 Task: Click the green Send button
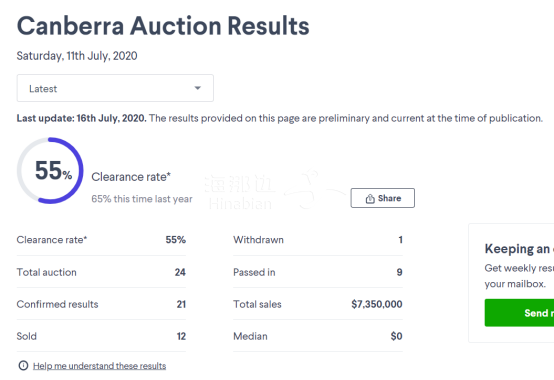tap(519, 313)
